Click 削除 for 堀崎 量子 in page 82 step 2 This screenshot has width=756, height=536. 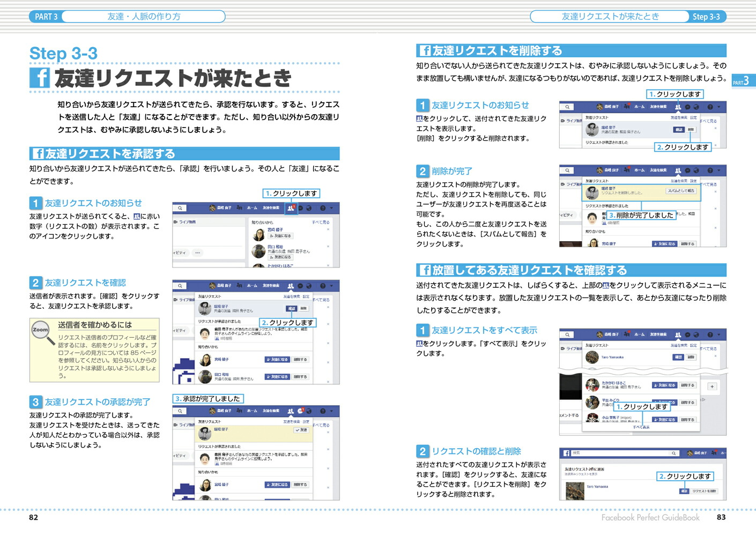click(x=303, y=308)
